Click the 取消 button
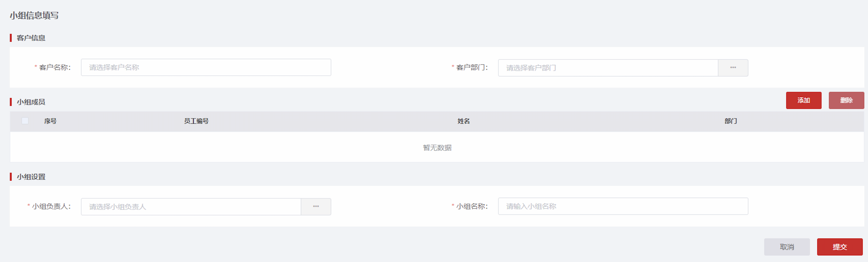 787,247
